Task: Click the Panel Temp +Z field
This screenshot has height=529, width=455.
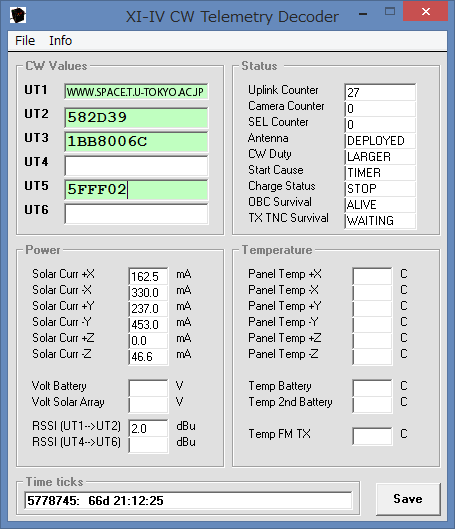Action: [372, 340]
